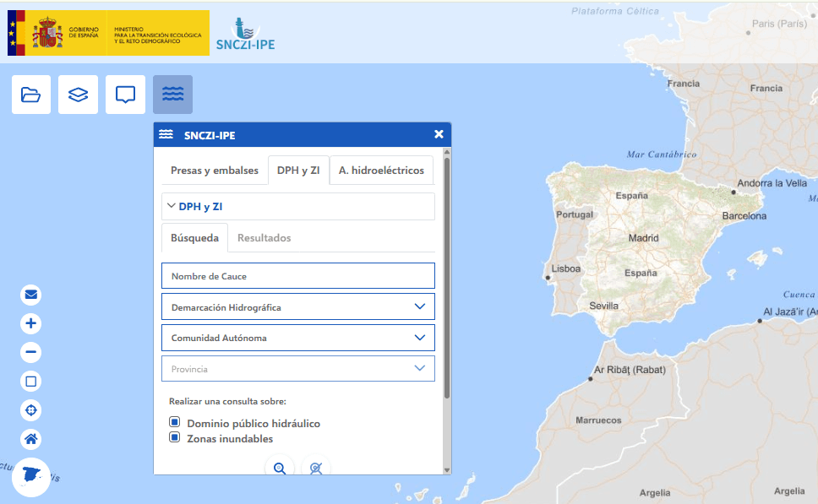Open the map layers panel
The height and width of the screenshot is (504, 818).
(79, 95)
